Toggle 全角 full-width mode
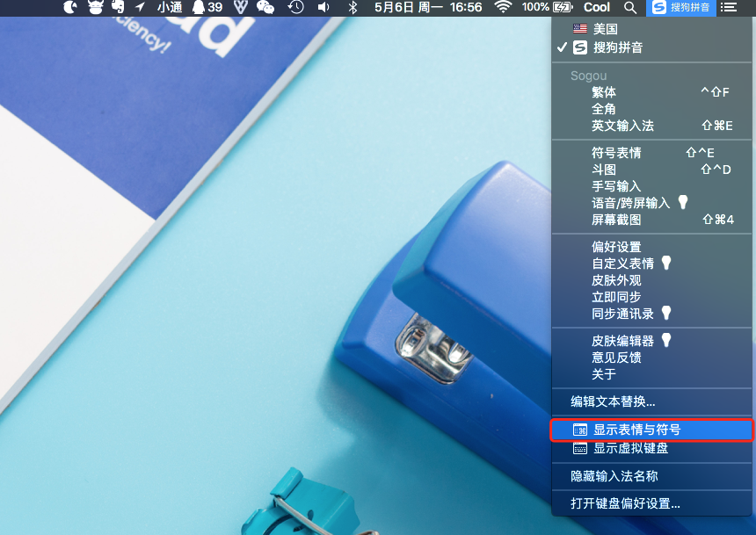756x535 pixels. [652, 109]
